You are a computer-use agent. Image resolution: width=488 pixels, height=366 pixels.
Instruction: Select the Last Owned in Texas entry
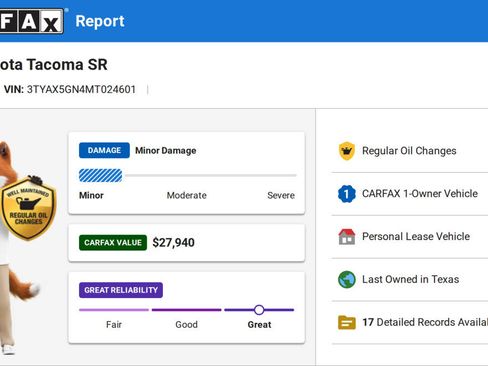pos(410,279)
